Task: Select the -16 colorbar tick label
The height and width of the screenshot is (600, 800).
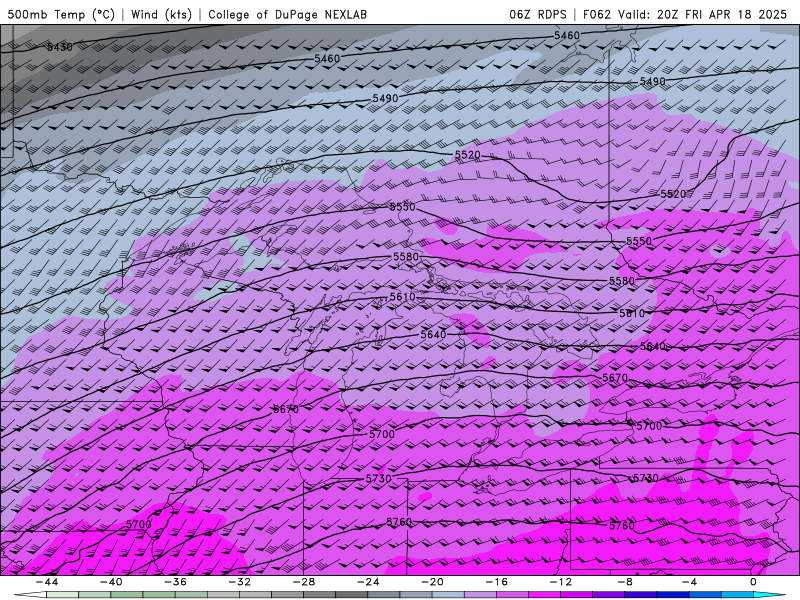Action: coord(496,582)
